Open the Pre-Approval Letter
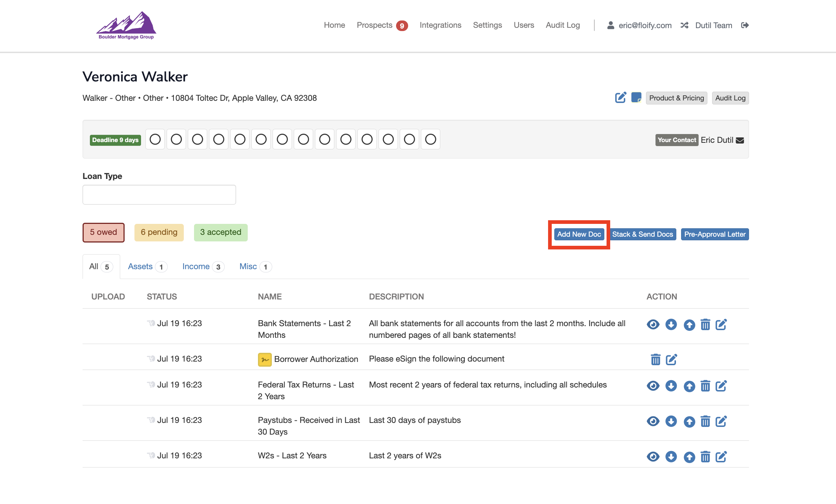The height and width of the screenshot is (504, 836). click(714, 234)
